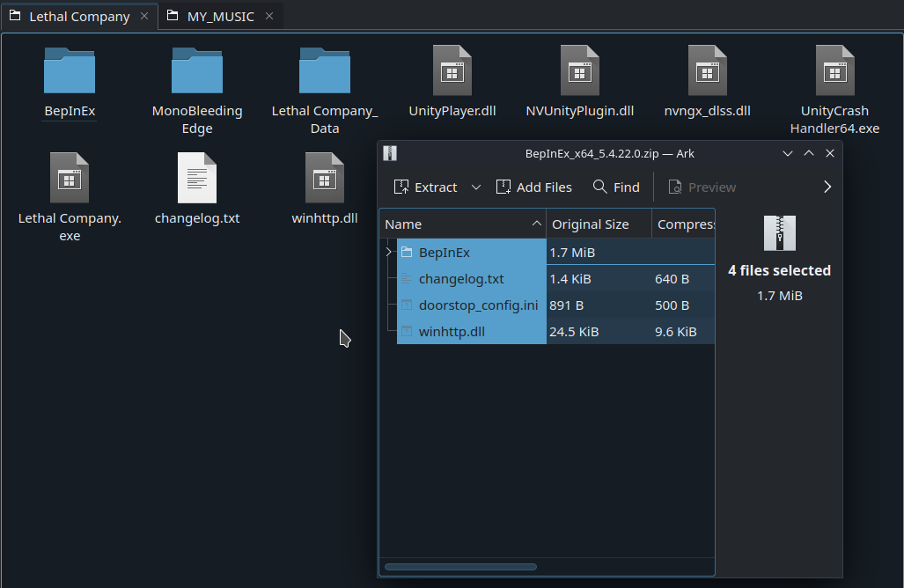904x588 pixels.
Task: Select the Lethal Company.exe file icon
Action: [70, 178]
